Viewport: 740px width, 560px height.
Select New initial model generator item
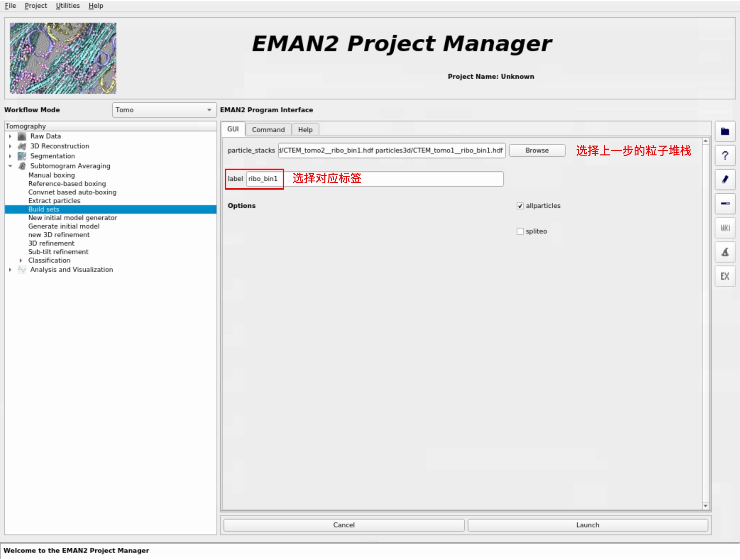click(x=73, y=218)
